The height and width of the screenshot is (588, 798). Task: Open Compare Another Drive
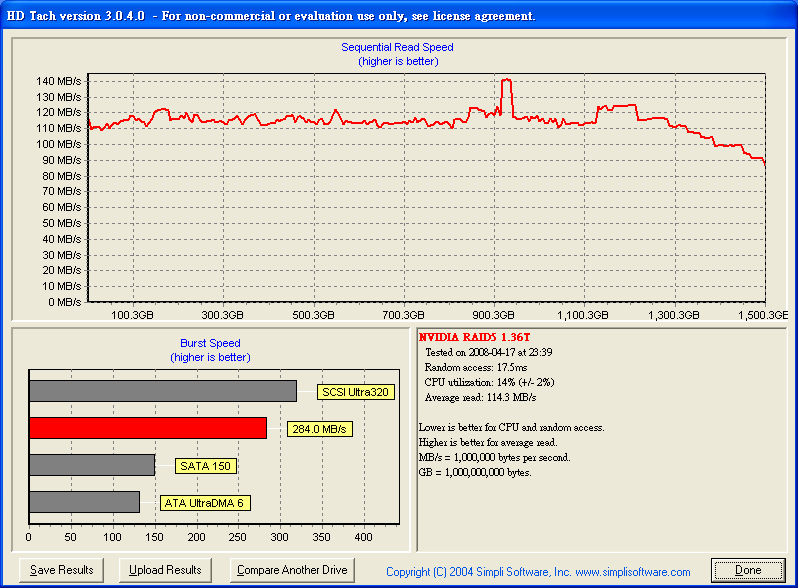pos(292,570)
